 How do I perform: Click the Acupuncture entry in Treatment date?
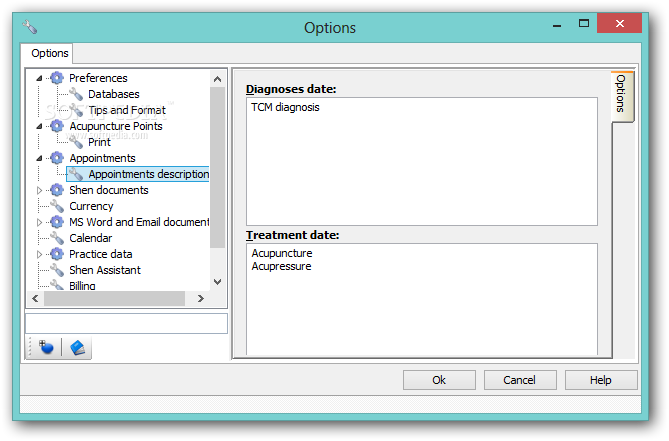282,253
